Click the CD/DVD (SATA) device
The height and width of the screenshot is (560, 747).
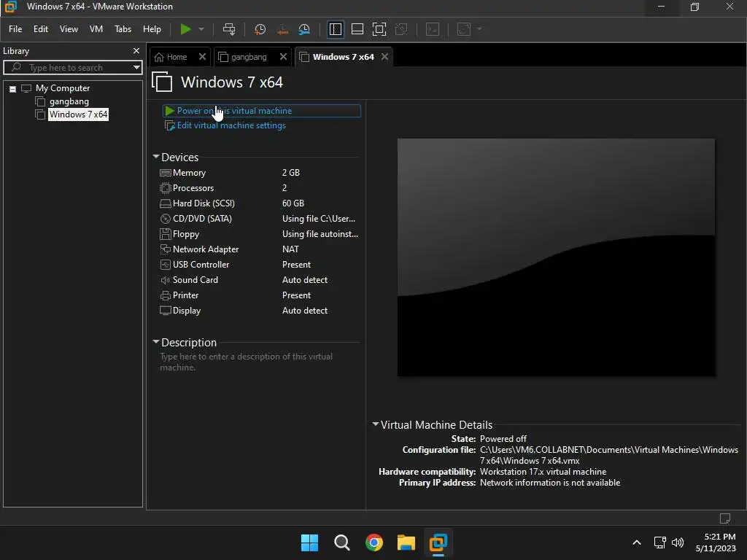[259, 219]
